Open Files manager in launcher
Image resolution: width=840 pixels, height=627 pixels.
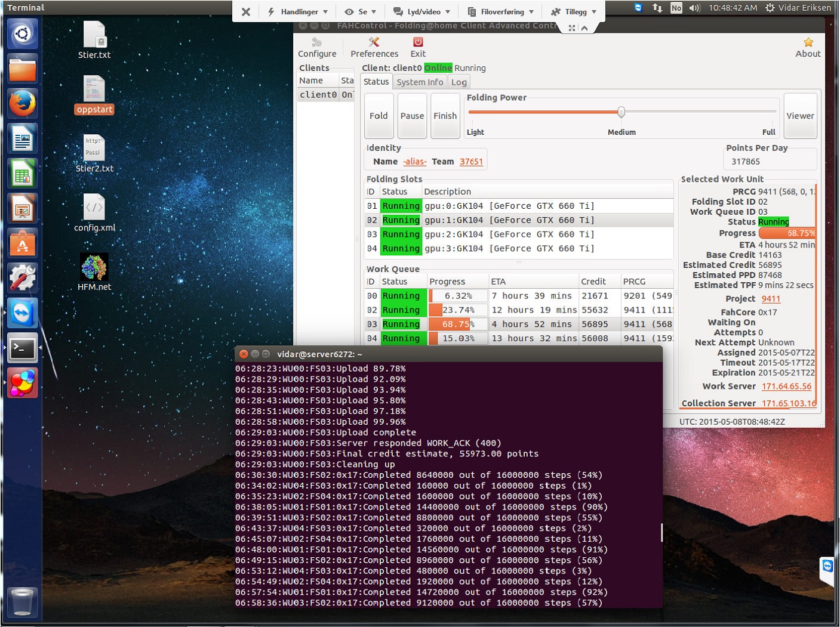(x=23, y=69)
